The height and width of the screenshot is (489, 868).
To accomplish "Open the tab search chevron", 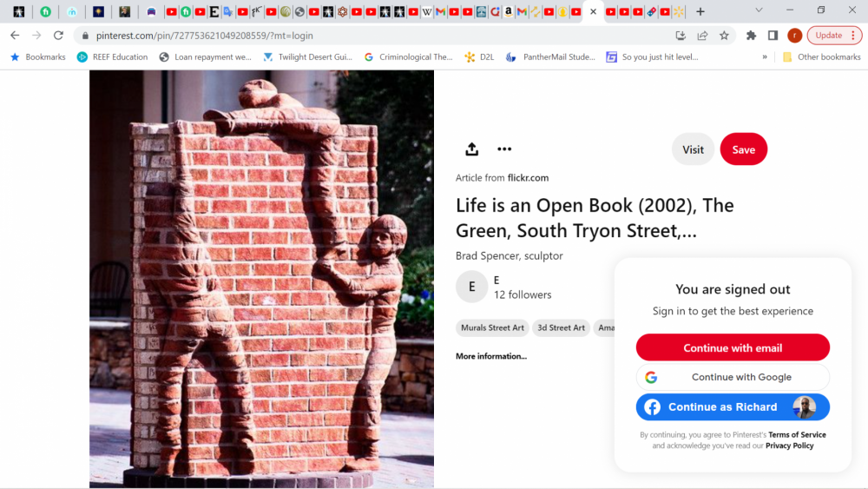I will (759, 10).
